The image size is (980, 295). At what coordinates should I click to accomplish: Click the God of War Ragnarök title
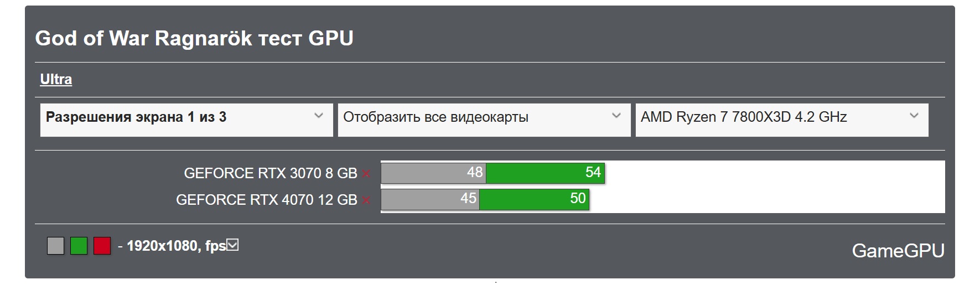(x=194, y=38)
